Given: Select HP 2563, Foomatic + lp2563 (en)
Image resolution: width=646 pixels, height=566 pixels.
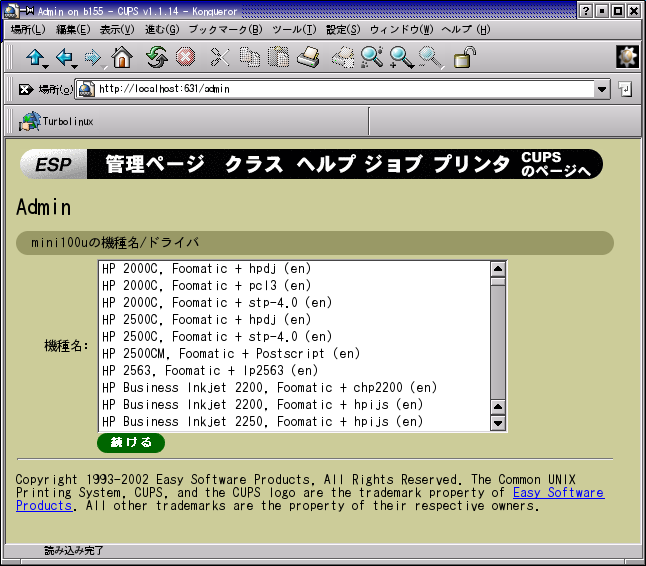Looking at the screenshot, I should (294, 370).
